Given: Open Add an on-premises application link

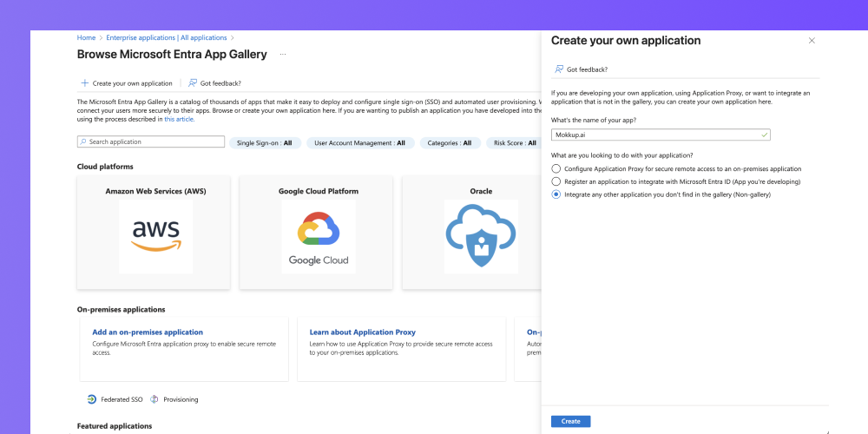Looking at the screenshot, I should tap(148, 332).
